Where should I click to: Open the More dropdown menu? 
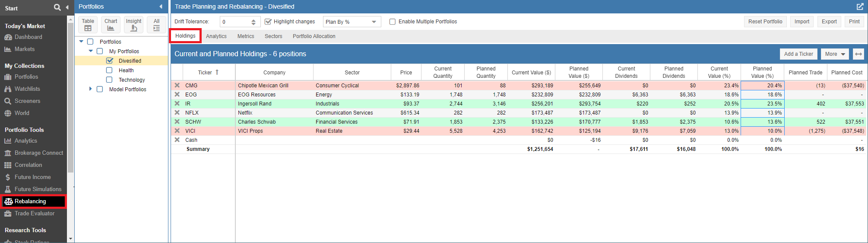[x=835, y=54]
